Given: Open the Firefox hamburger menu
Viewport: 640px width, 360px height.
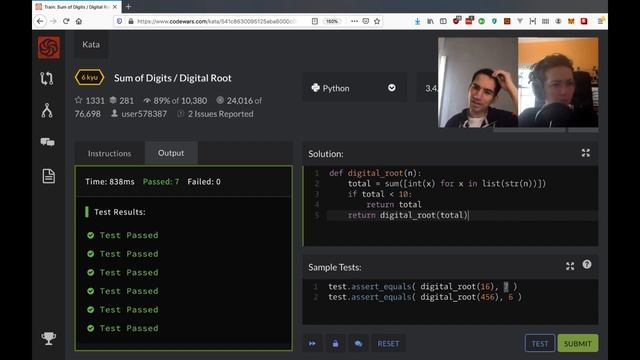Looking at the screenshot, I should click(600, 21).
